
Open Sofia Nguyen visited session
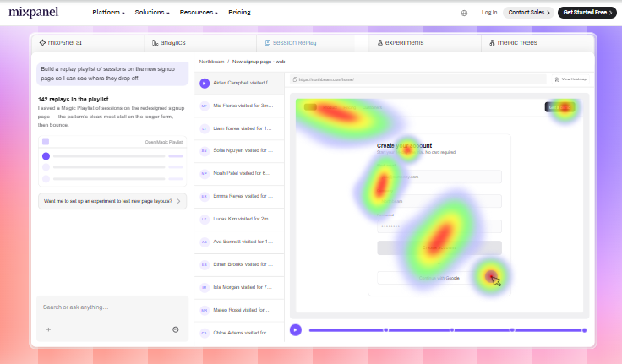pyautogui.click(x=239, y=150)
